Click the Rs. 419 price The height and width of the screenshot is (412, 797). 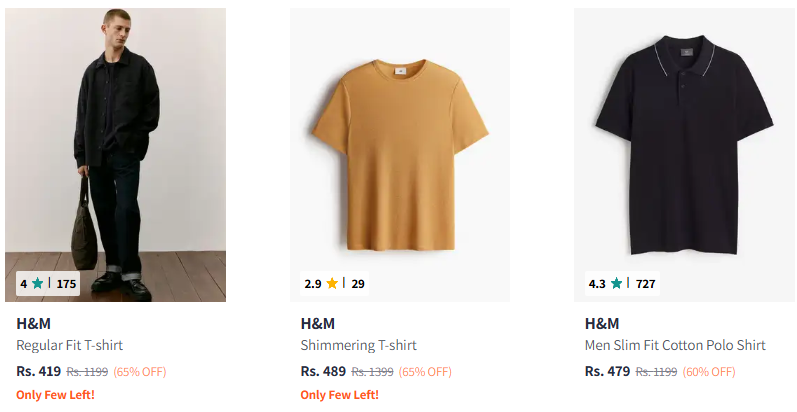point(39,371)
